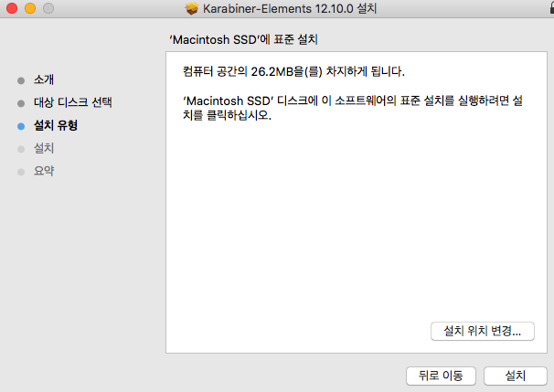
Task: Click the light bullet beside 요약
Action: pos(21,172)
